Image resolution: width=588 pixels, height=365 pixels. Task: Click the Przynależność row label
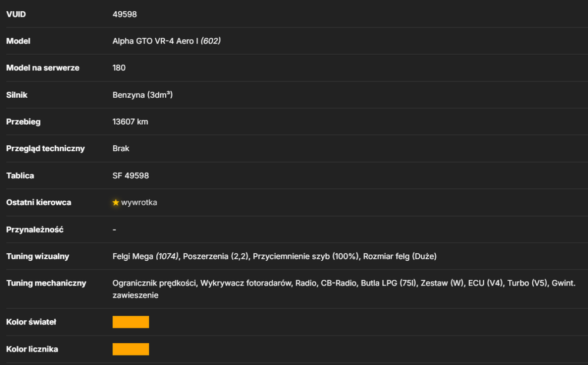pos(35,230)
